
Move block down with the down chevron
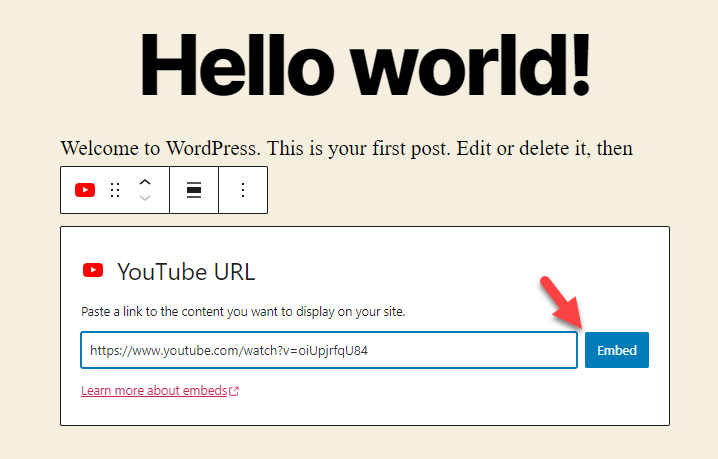(x=145, y=198)
